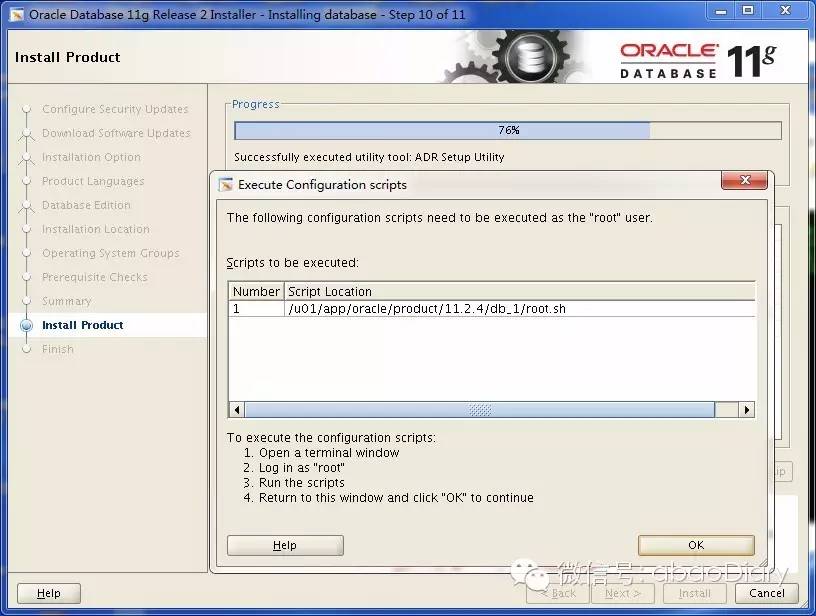Select Installation Option step
The height and width of the screenshot is (616, 816).
[91, 157]
